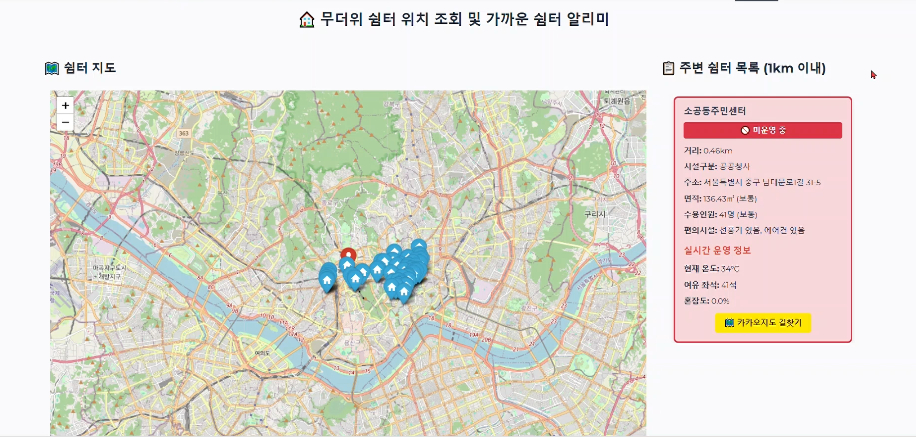Open 카카오지도 길찾기 directions
The width and height of the screenshot is (916, 437).
tap(762, 322)
